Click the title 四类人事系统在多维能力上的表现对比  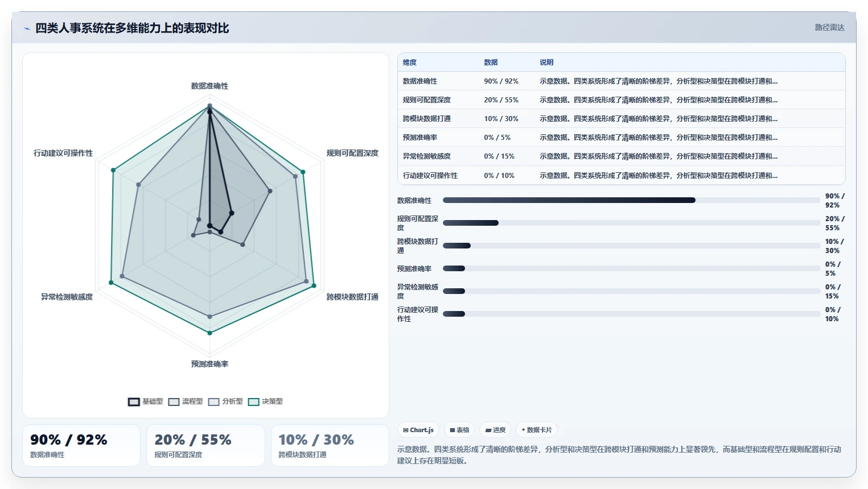(x=132, y=28)
